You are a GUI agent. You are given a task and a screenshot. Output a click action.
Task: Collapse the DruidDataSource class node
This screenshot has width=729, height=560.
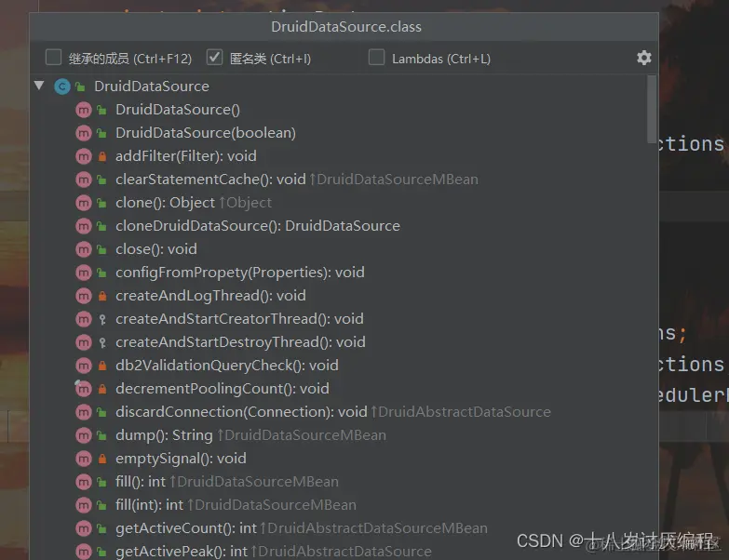[39, 86]
